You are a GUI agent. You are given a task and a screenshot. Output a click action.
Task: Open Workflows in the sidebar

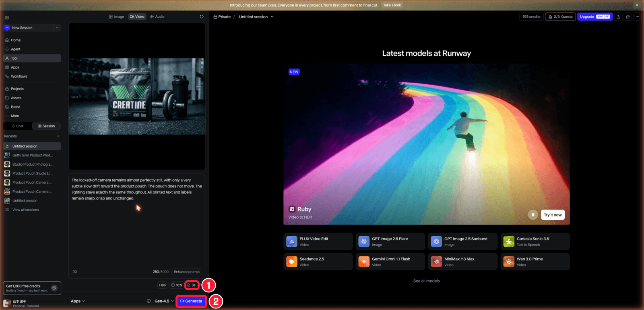coord(32,77)
